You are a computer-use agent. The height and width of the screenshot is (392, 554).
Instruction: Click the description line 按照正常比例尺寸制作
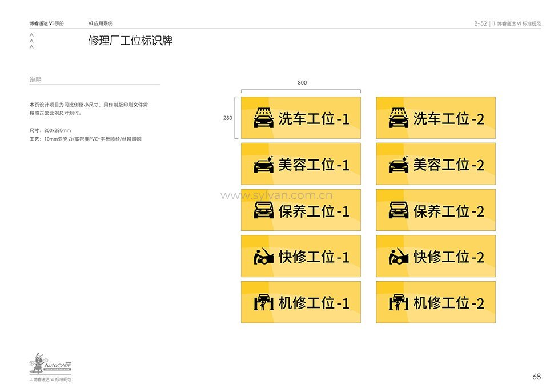(x=55, y=113)
